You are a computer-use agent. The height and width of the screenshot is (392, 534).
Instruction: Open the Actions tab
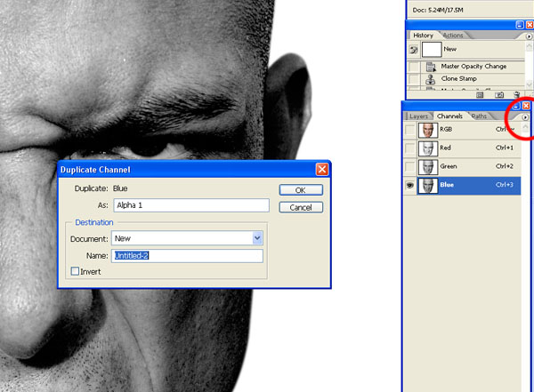coord(452,36)
